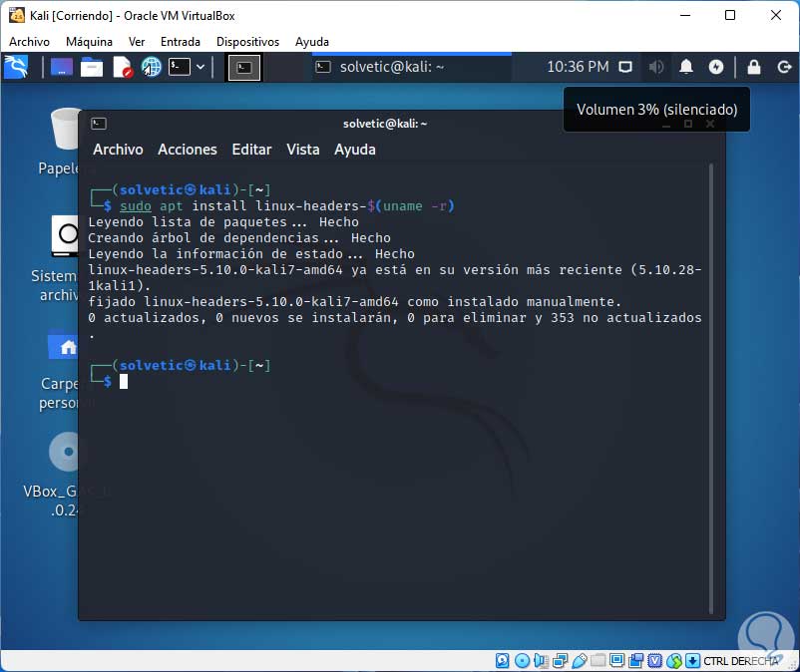Click USB devices status icon

pos(580,661)
